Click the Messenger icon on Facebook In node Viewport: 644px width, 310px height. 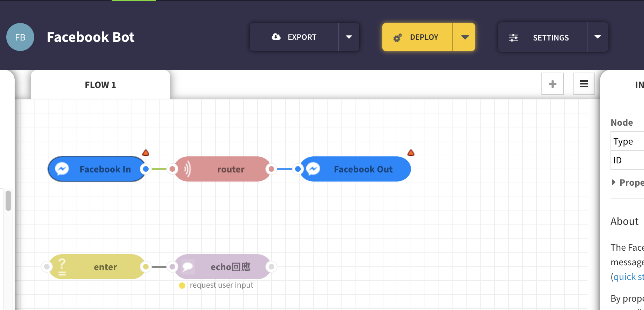pos(62,169)
